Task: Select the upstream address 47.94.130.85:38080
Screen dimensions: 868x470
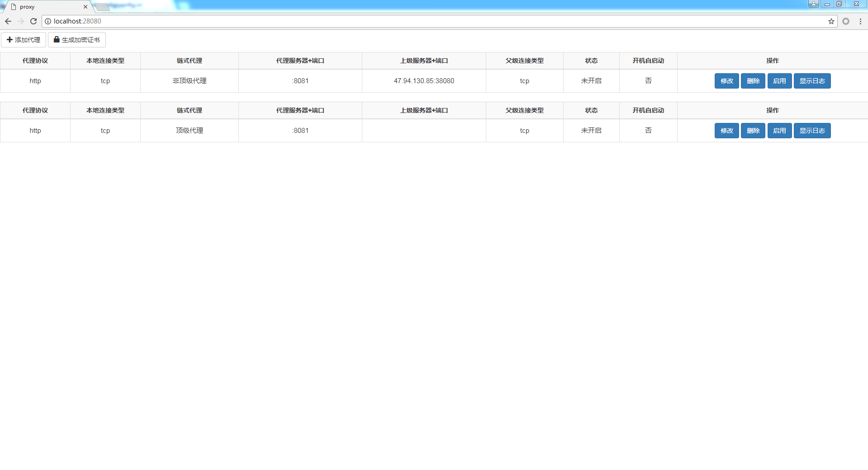Action: tap(424, 81)
